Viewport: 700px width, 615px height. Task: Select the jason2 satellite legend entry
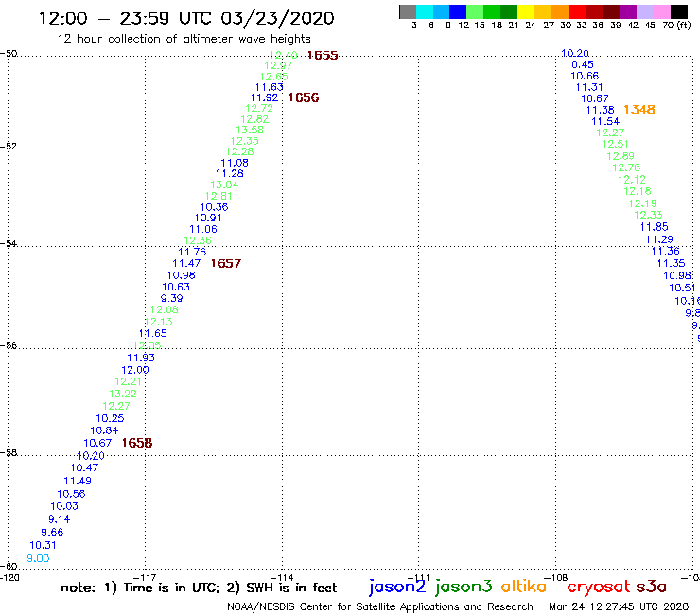click(397, 587)
